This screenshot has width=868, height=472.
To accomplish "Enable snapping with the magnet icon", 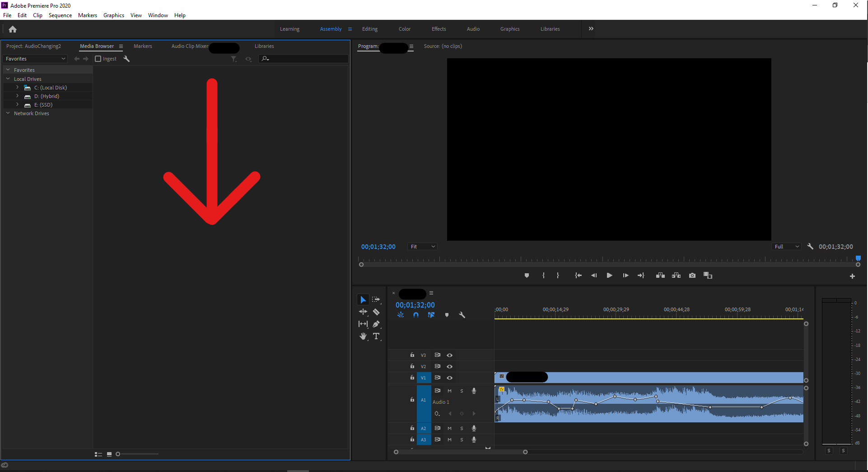I will [x=415, y=315].
